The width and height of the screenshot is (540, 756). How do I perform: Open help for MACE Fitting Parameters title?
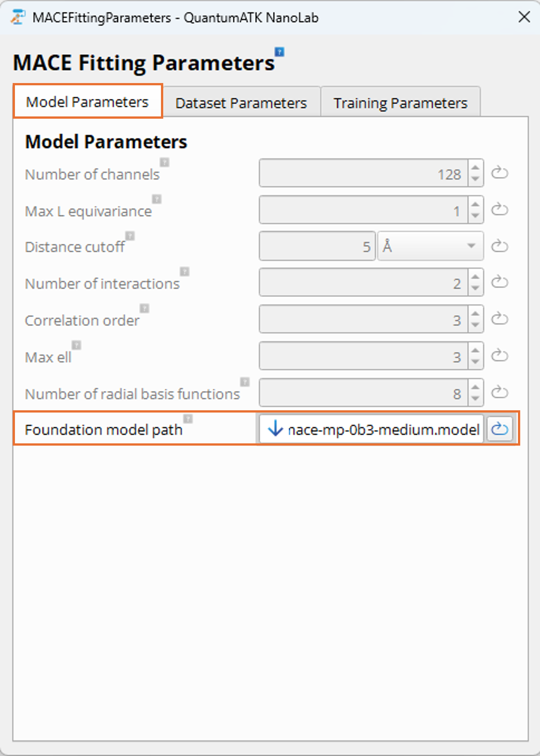click(x=279, y=52)
